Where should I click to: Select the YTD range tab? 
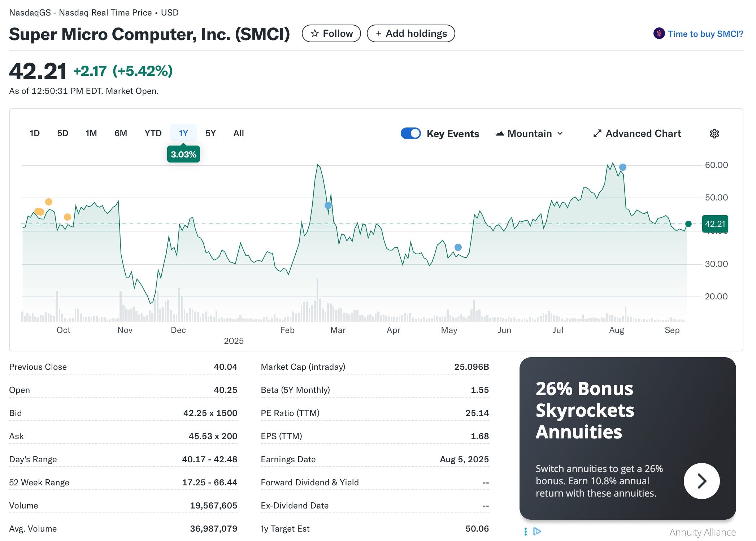coord(153,133)
